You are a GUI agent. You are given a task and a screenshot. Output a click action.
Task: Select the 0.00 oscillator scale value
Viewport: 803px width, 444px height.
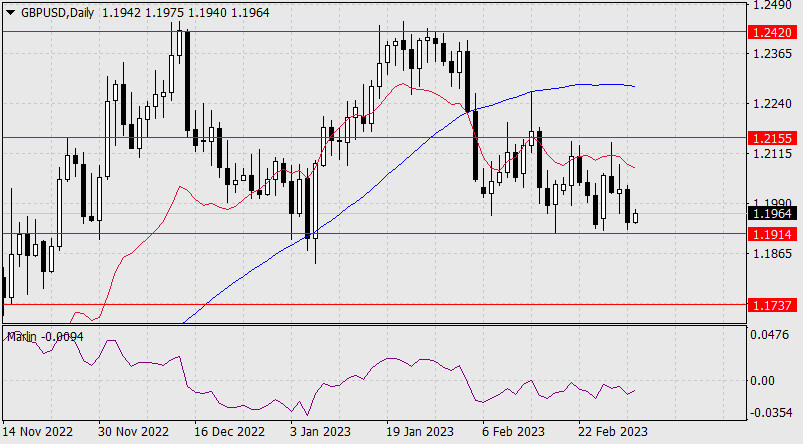click(763, 380)
